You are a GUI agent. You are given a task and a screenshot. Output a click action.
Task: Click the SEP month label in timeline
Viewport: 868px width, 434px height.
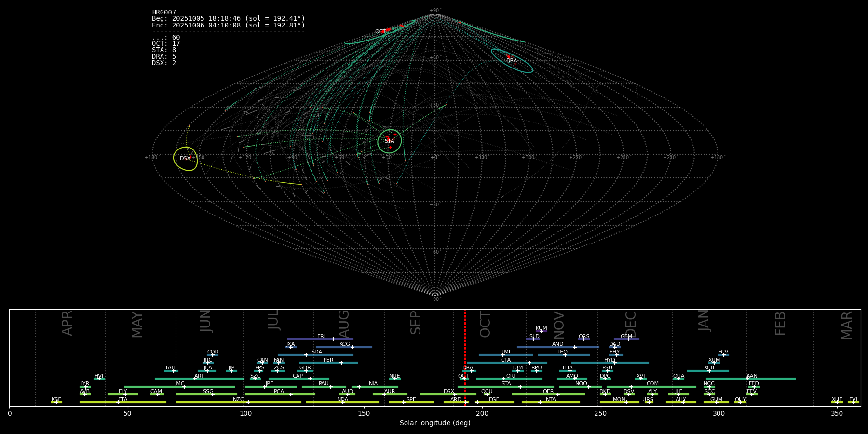click(x=416, y=323)
